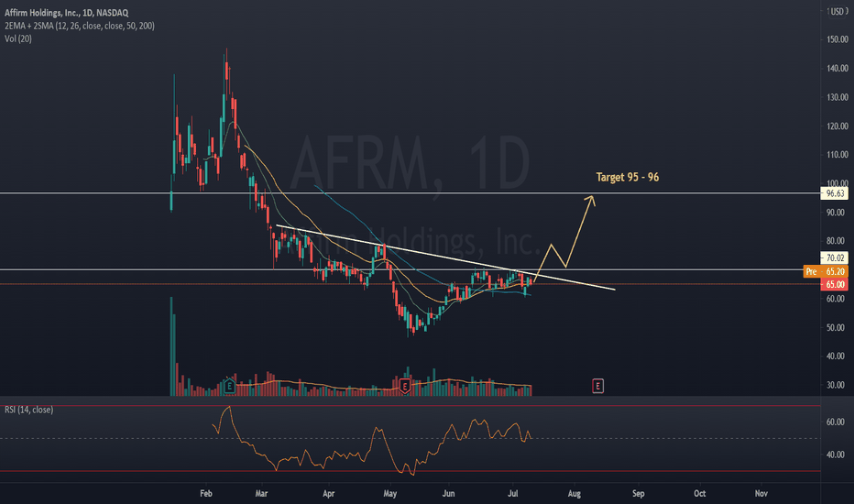Click the red 65.00 last price label
The image size is (854, 504).
(x=835, y=284)
